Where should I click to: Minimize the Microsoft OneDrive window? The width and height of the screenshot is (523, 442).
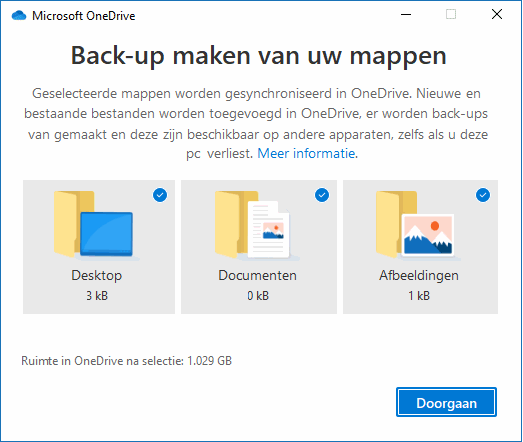[406, 15]
